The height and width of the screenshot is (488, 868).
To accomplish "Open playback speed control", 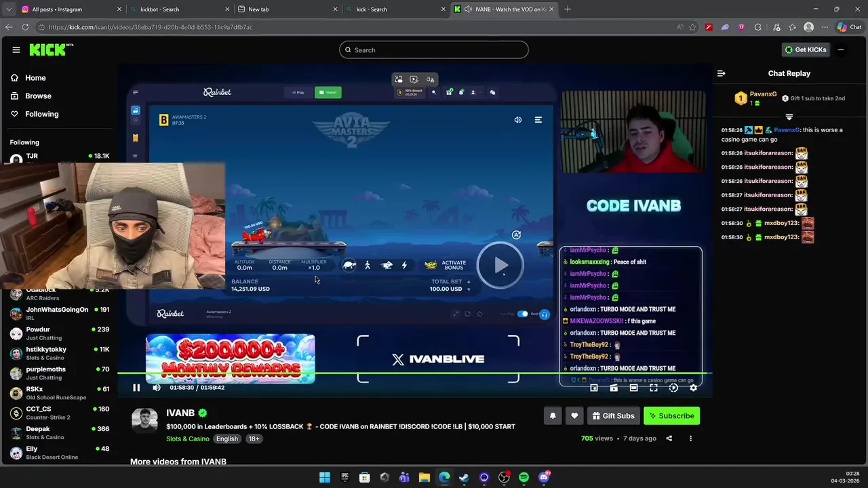I will 673,388.
